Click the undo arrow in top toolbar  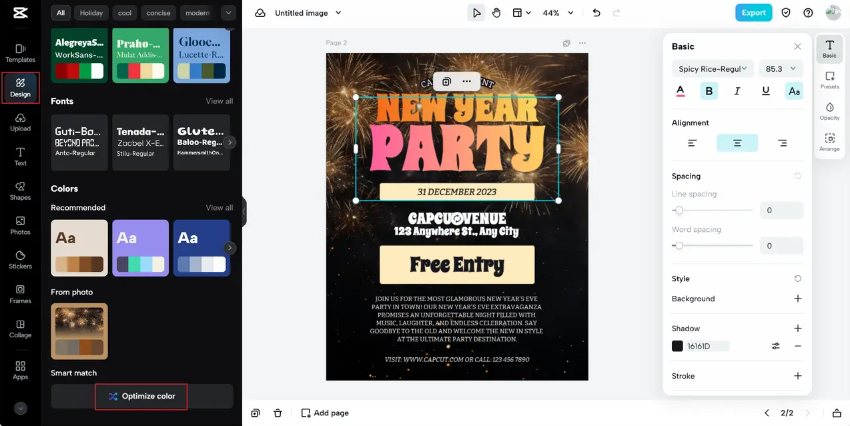(596, 13)
